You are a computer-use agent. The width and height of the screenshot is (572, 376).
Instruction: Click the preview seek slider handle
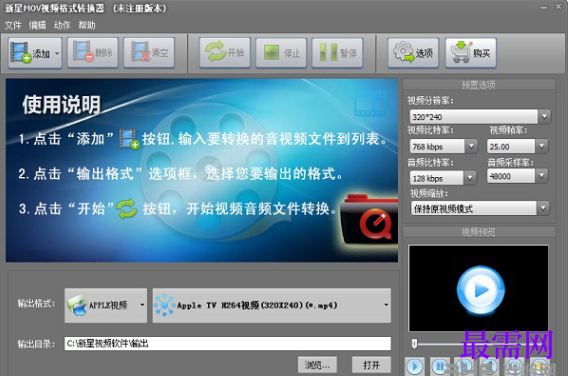tap(414, 343)
